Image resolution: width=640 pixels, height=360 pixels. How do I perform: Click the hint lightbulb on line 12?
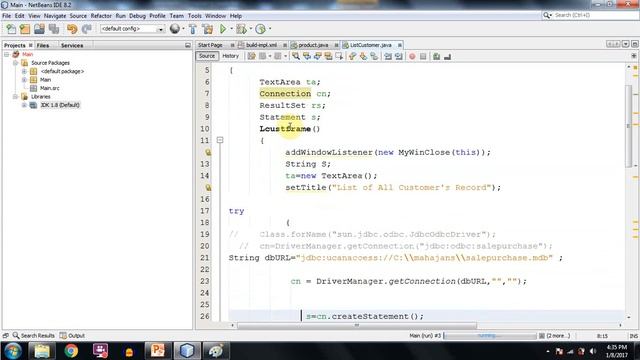[208, 152]
